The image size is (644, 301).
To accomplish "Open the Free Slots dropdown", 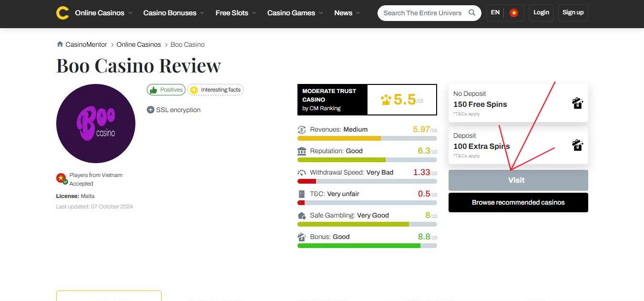I will [x=235, y=13].
